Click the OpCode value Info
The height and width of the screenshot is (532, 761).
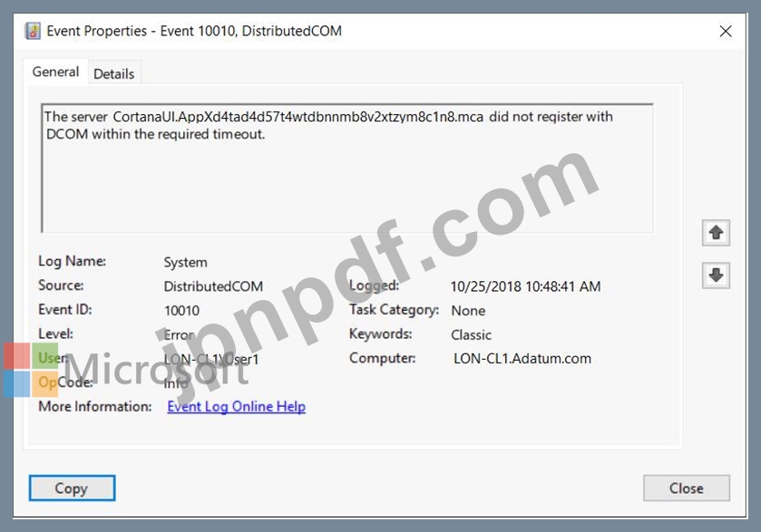coord(176,383)
